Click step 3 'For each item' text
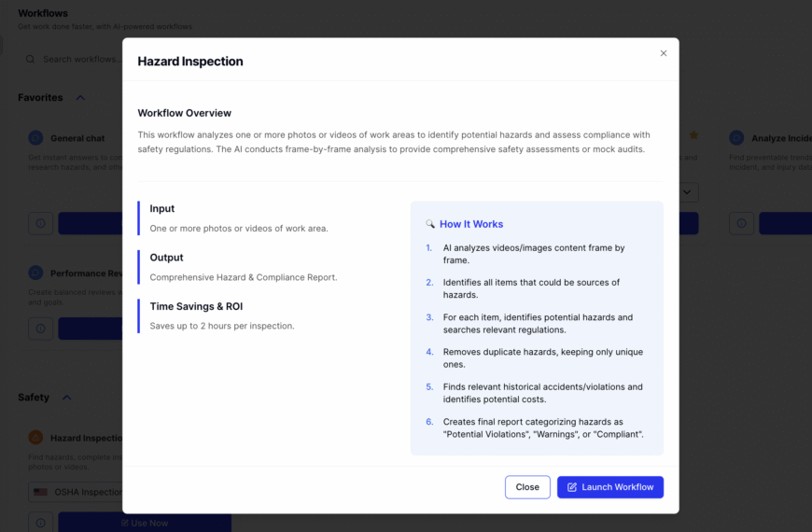Viewport: 812px width, 532px height. tap(538, 323)
